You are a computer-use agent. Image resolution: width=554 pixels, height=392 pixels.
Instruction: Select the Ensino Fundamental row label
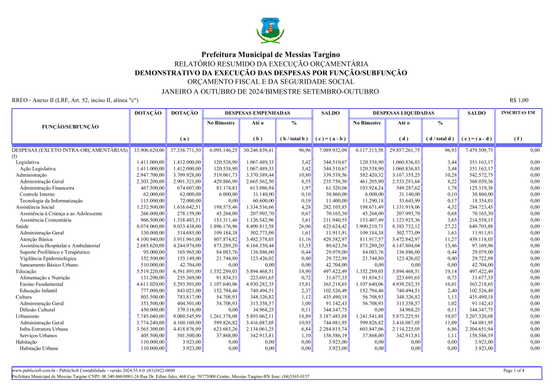coord(42,284)
